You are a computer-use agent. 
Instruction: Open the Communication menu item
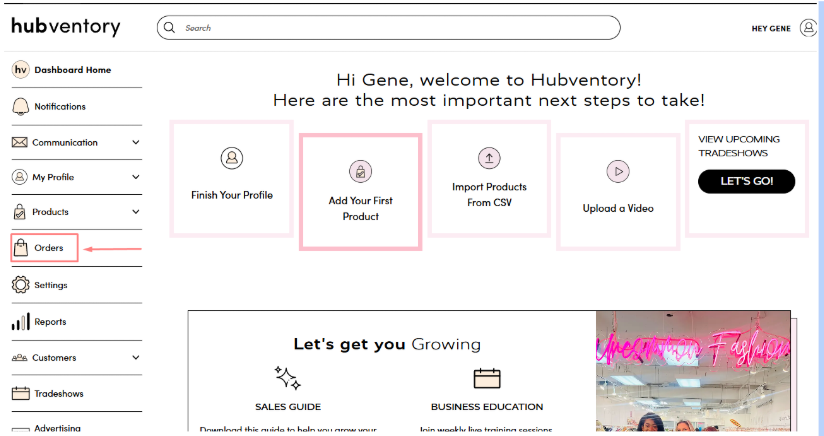click(65, 142)
